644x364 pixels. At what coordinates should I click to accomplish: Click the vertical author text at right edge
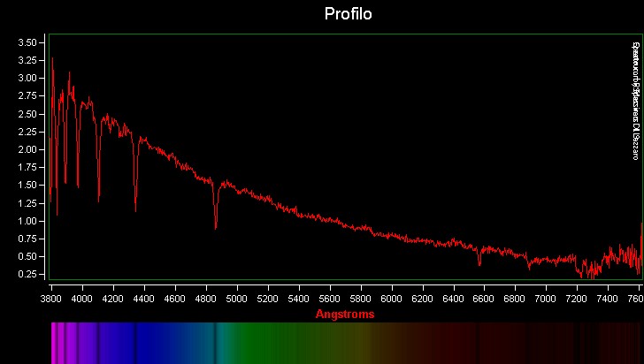click(634, 102)
